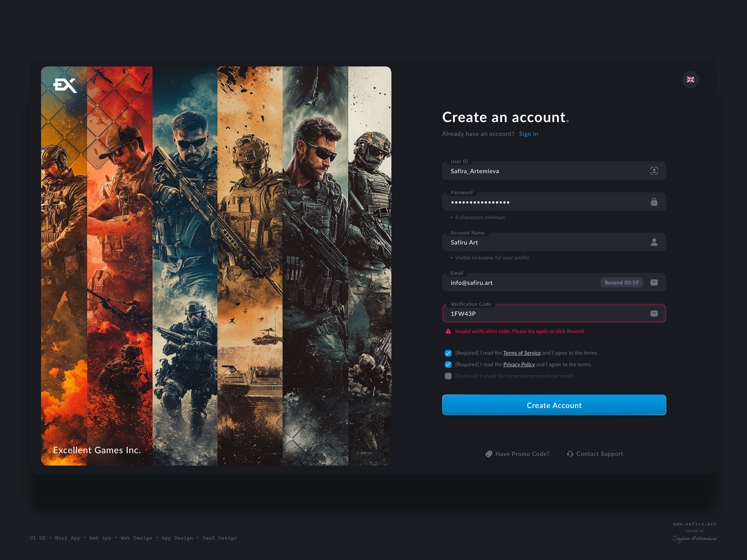This screenshot has width=747, height=560.
Task: Click the Resend countdown button
Action: (x=621, y=282)
